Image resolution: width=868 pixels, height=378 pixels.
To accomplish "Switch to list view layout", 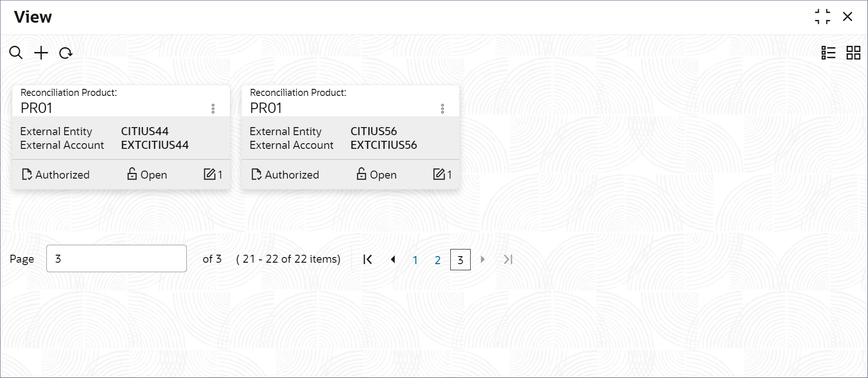I will pos(828,53).
